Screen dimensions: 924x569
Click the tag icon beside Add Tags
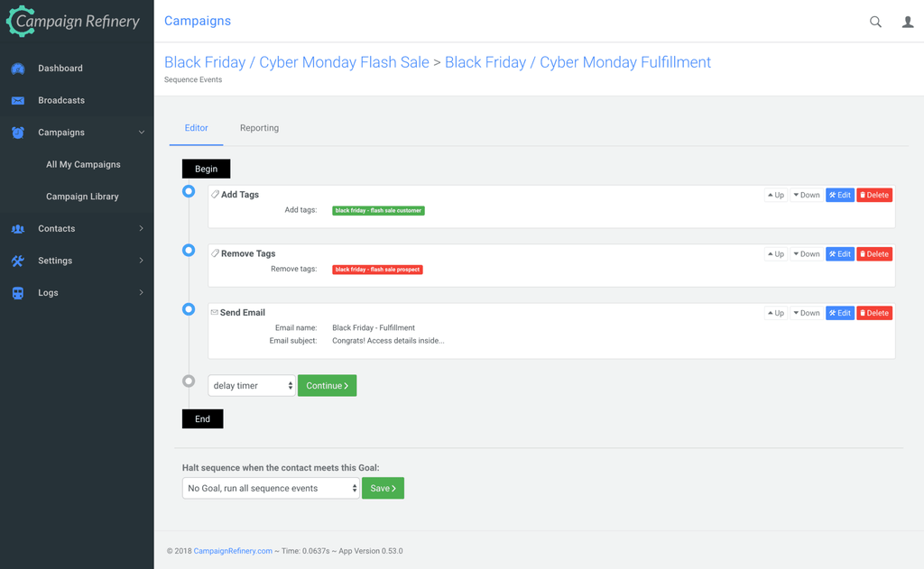coord(215,195)
